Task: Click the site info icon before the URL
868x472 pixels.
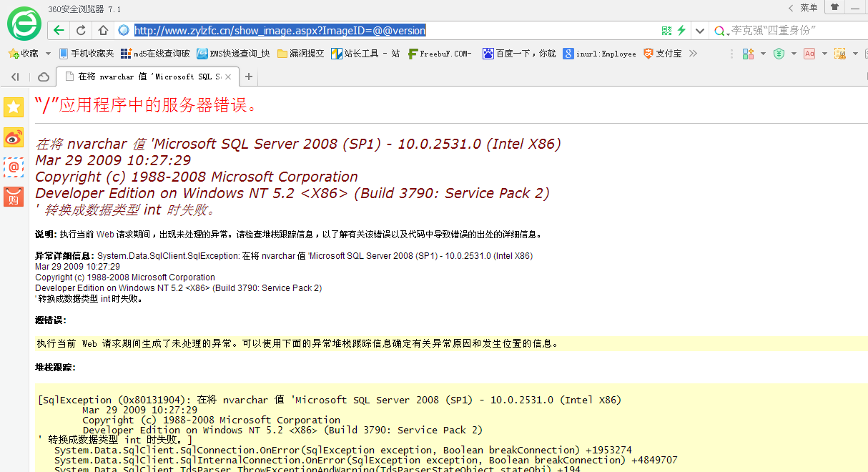Action: coord(124,30)
